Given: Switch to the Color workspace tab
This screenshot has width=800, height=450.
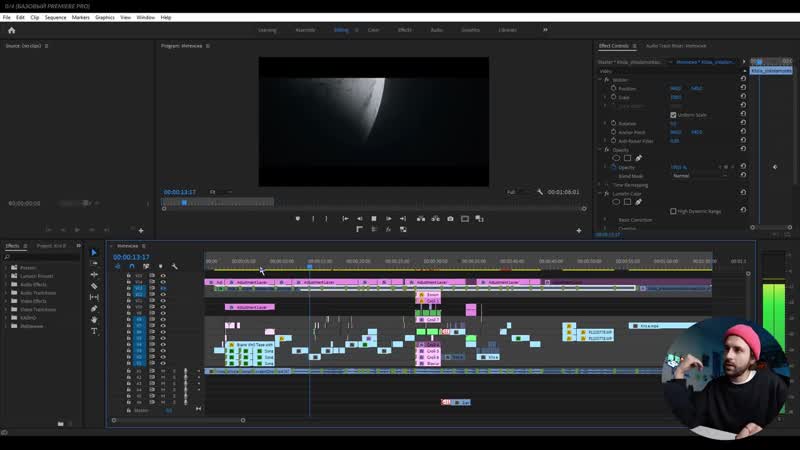Looking at the screenshot, I should point(373,30).
